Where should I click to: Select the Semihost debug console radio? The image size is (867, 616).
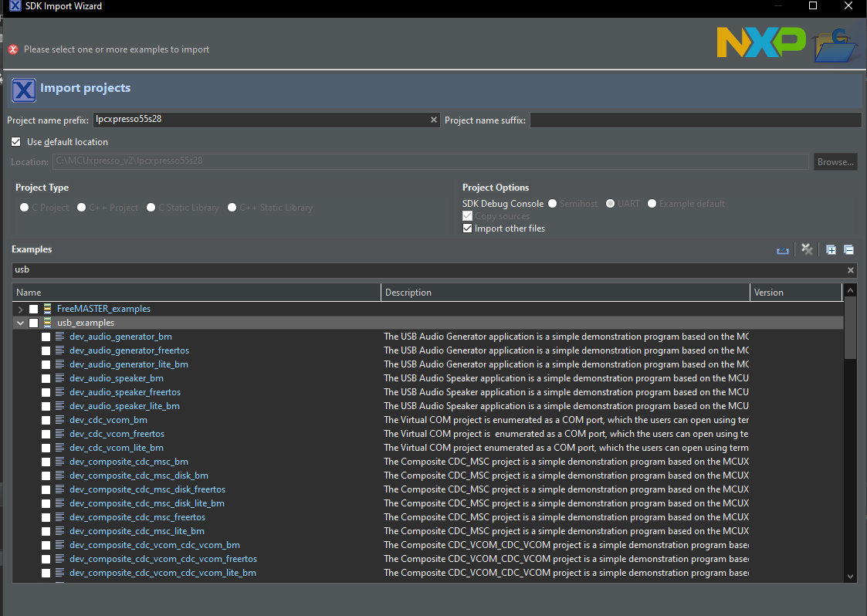point(552,204)
